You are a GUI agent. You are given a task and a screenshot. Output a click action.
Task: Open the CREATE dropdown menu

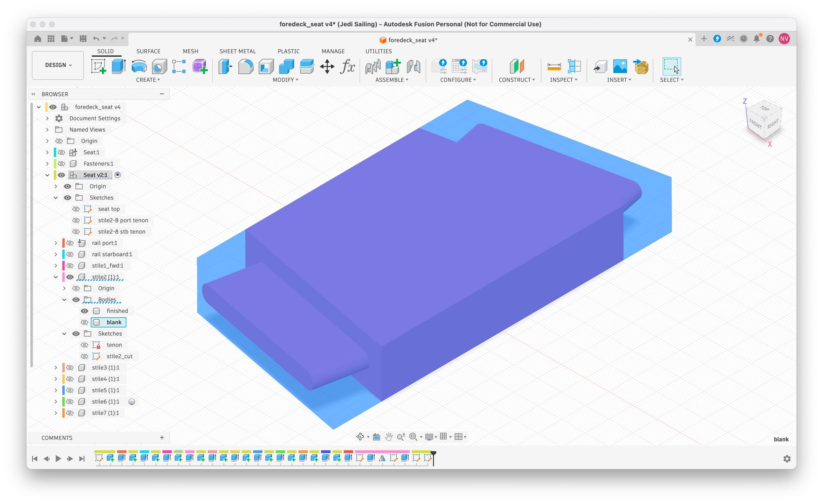click(148, 80)
